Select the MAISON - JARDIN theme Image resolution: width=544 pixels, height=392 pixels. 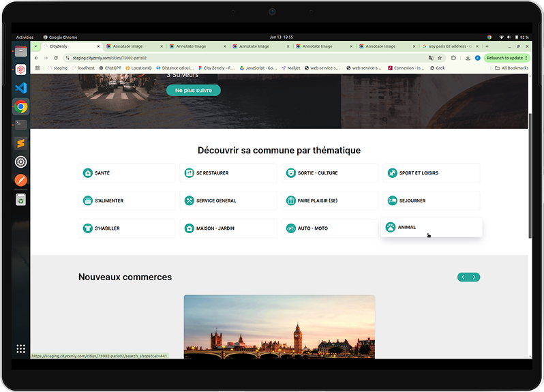(x=228, y=228)
